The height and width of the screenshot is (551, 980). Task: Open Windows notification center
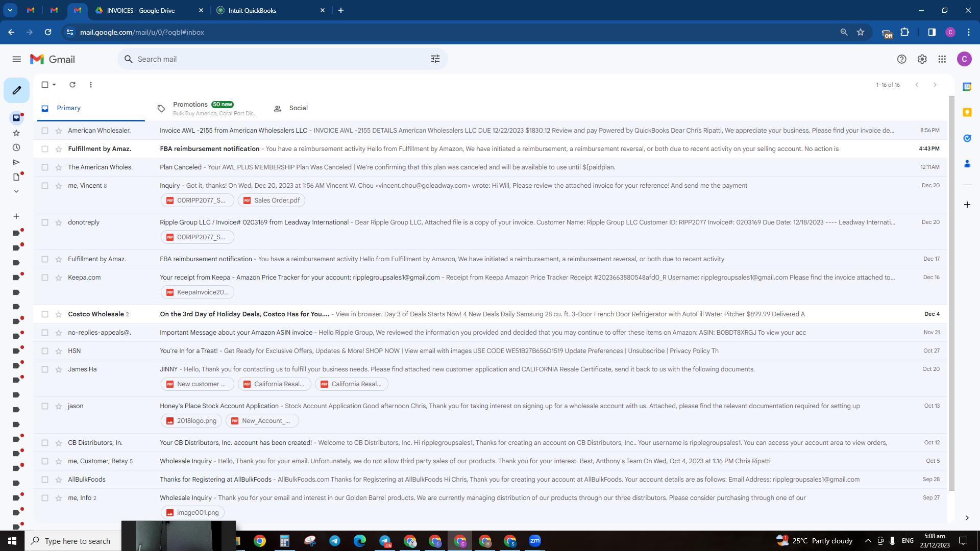(963, 541)
